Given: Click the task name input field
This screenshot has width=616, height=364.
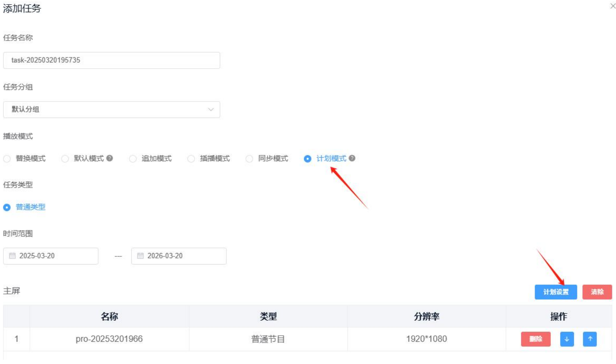Looking at the screenshot, I should pyautogui.click(x=111, y=60).
